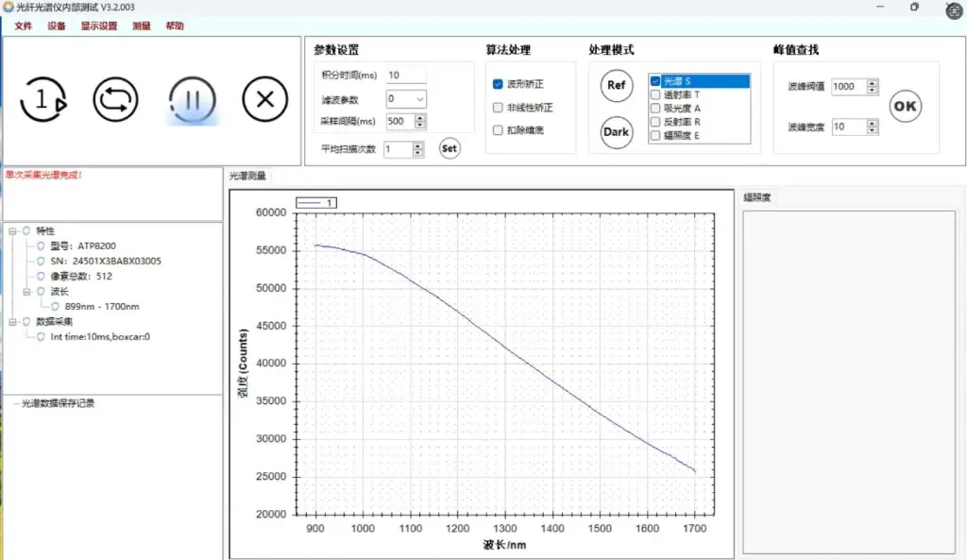The width and height of the screenshot is (967, 560).
Task: Select the 899nm - 1700nm tree item
Action: tap(102, 307)
